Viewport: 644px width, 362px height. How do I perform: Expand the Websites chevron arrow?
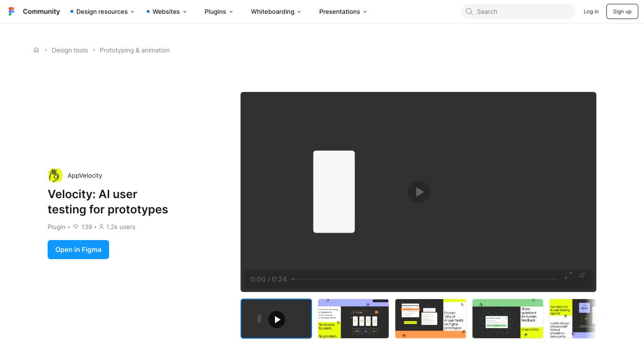coord(185,12)
